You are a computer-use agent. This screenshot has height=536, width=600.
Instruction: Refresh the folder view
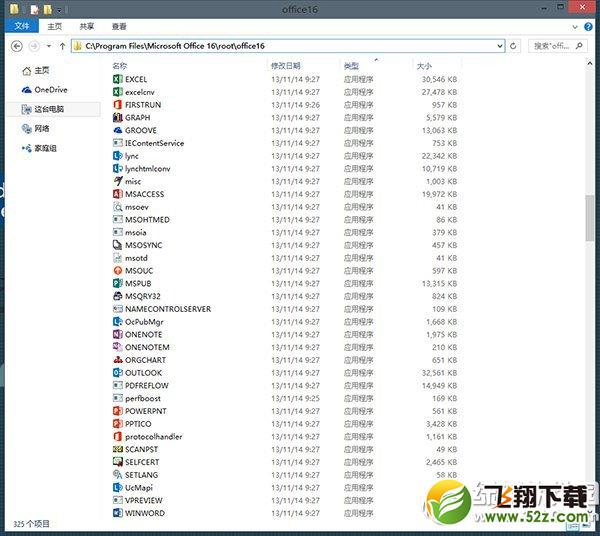(x=514, y=46)
